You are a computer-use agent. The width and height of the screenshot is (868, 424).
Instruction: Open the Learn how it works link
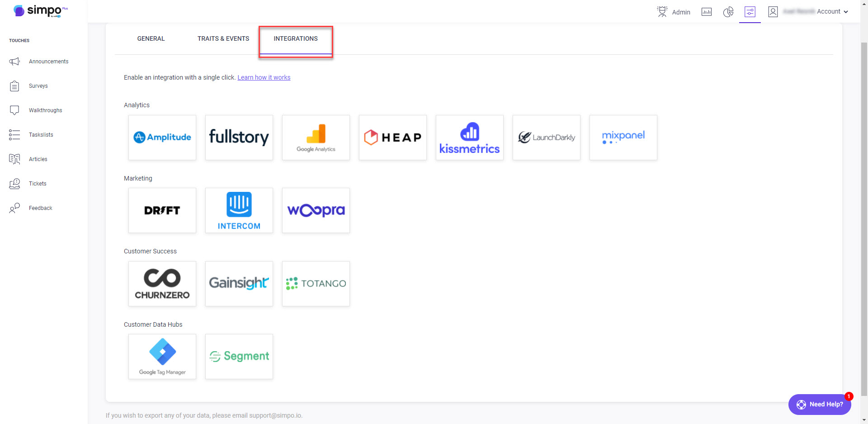(264, 77)
